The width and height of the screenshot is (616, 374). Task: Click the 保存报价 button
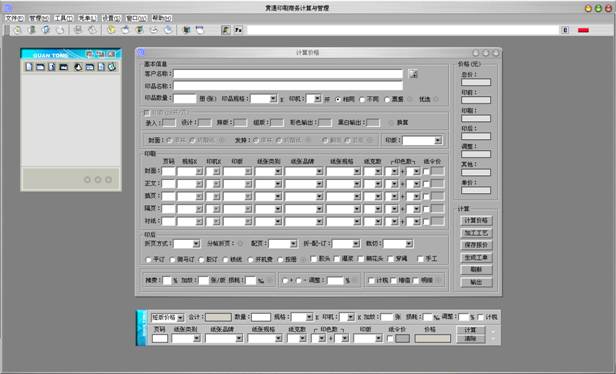(x=476, y=245)
